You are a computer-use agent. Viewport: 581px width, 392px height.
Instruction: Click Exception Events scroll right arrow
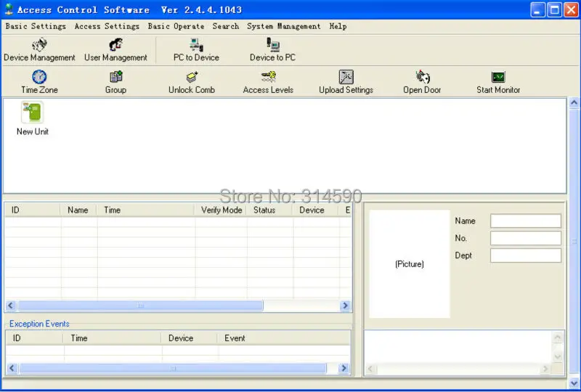pyautogui.click(x=344, y=368)
